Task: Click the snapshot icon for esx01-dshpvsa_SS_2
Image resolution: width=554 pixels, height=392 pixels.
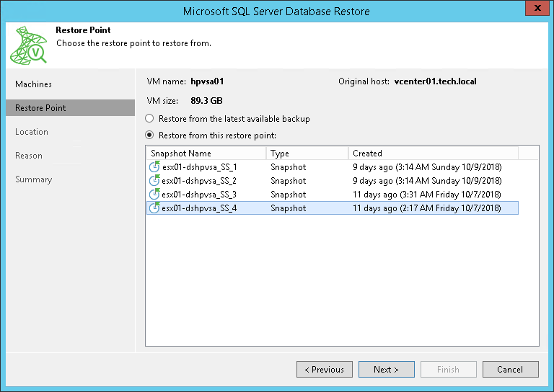Action: pos(154,180)
